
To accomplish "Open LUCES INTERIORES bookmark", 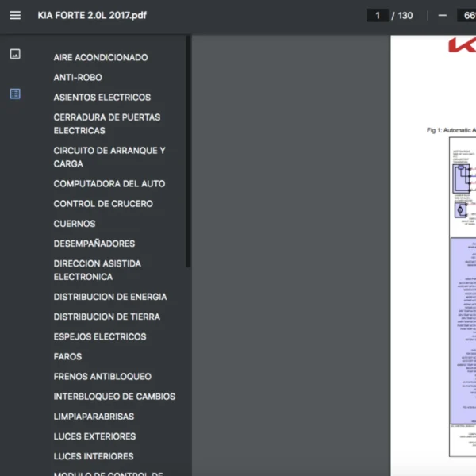I will [94, 456].
